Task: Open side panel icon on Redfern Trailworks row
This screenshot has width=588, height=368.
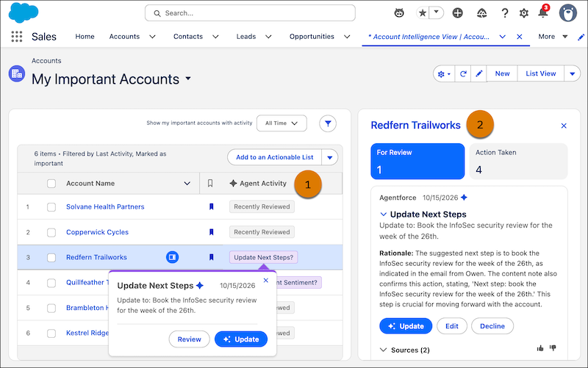Action: coord(173,257)
